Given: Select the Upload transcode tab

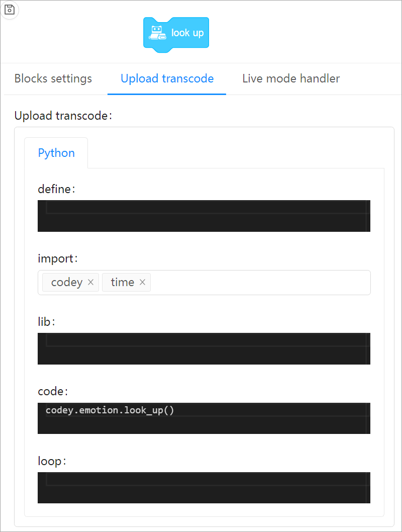Looking at the screenshot, I should pyautogui.click(x=167, y=78).
